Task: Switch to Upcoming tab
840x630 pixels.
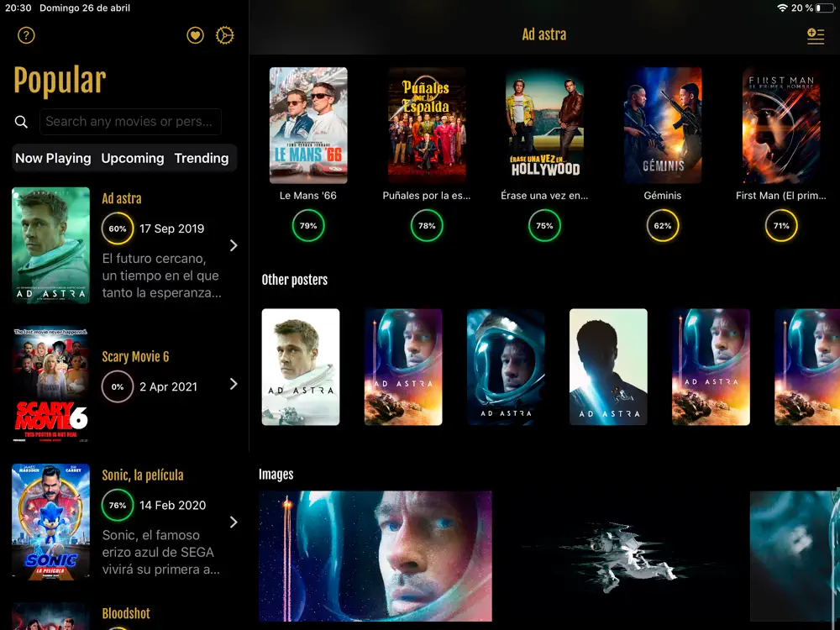Action: [x=133, y=158]
